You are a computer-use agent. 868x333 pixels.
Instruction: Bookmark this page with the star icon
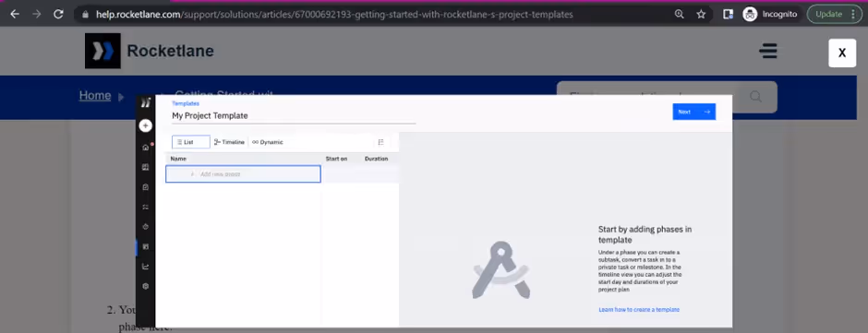[701, 15]
